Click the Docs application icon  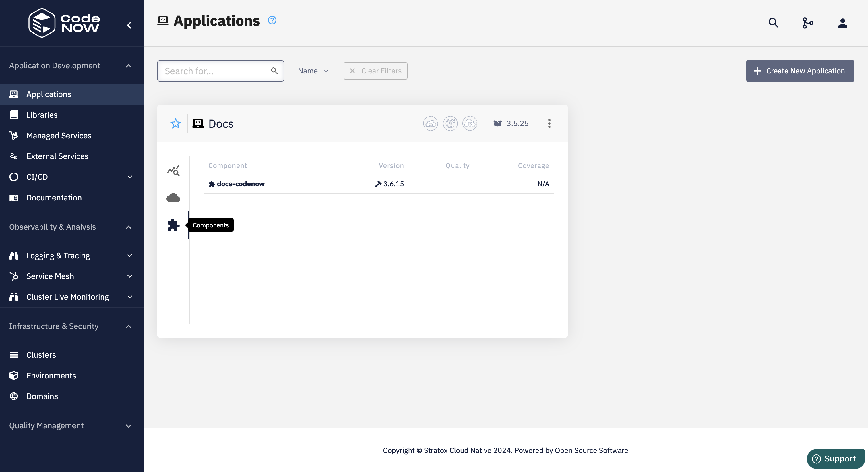tap(197, 123)
